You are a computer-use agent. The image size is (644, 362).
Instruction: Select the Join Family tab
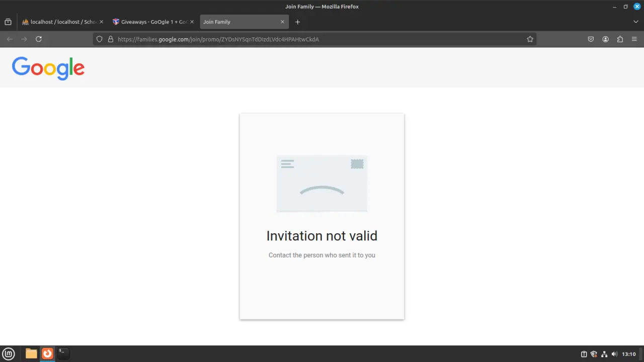pos(244,22)
